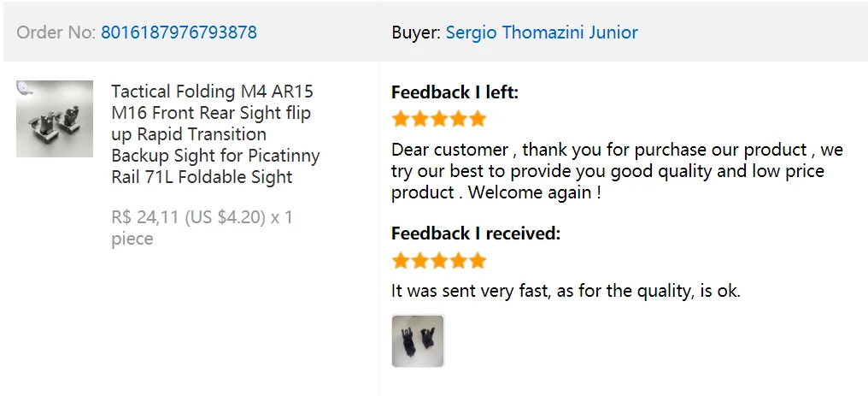Click fourth star under Feedback I received
The image size is (868, 396).
point(459,260)
